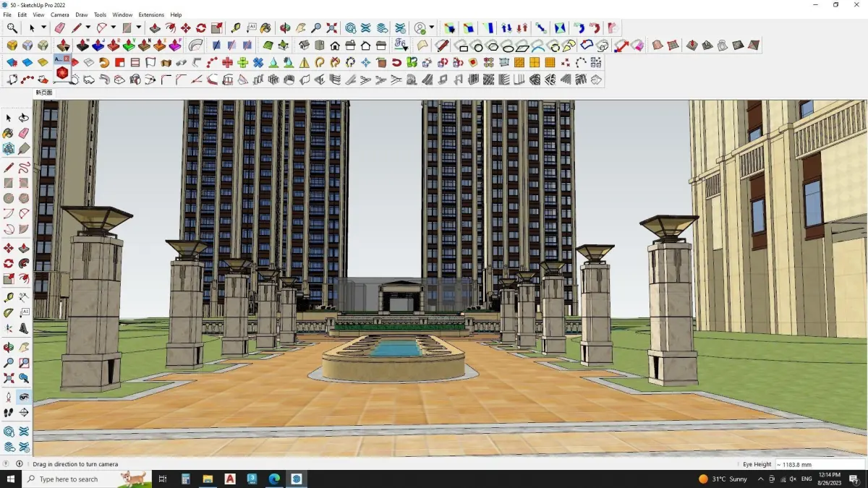Choose the Zoom Extents tool in top toolbar
The width and height of the screenshot is (868, 488).
(x=331, y=27)
